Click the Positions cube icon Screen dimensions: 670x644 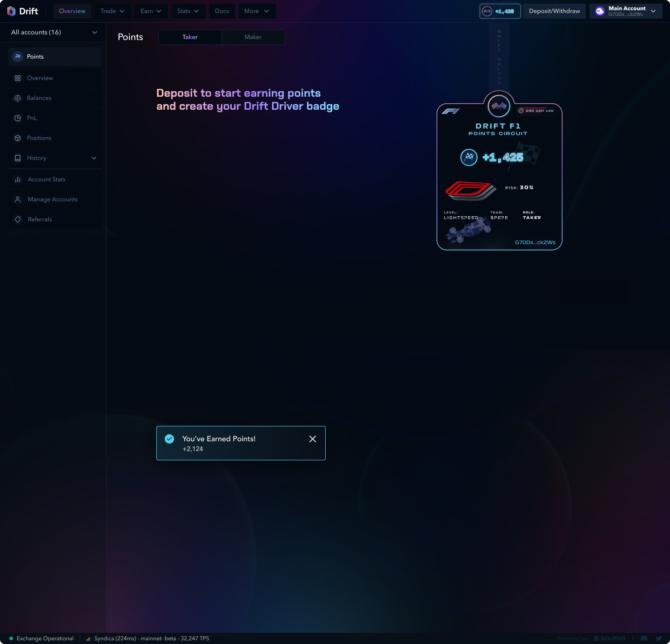18,138
